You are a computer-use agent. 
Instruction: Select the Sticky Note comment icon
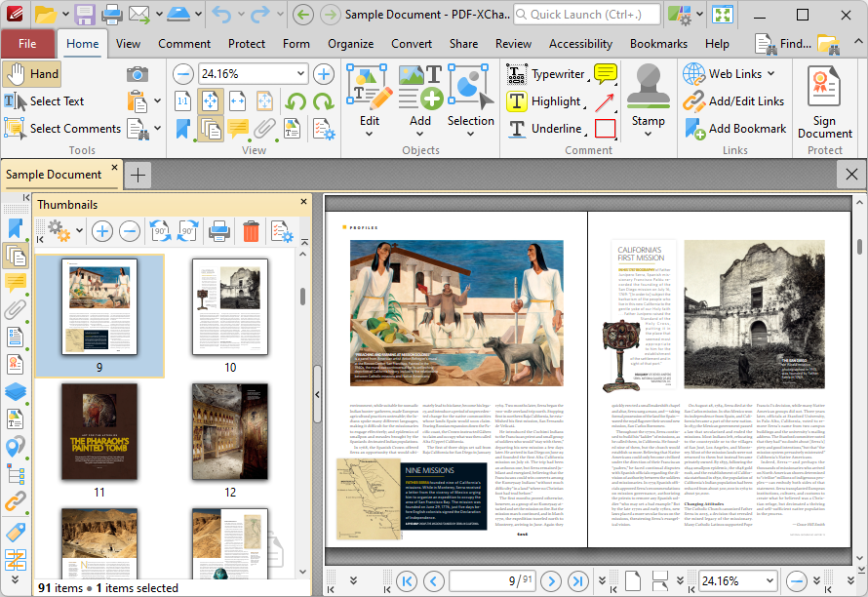[x=605, y=73]
